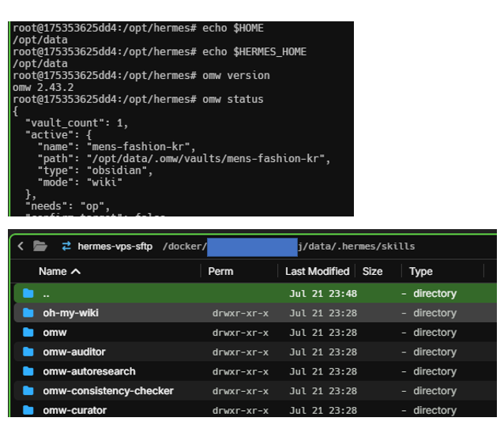Viewport: 504px width, 429px height.
Task: Sort by the Type column header
Action: click(421, 272)
